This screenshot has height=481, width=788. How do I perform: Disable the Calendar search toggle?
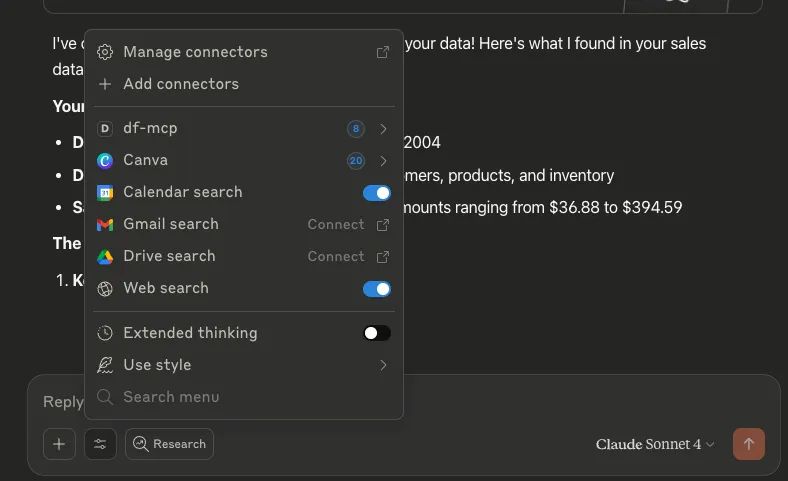[377, 193]
